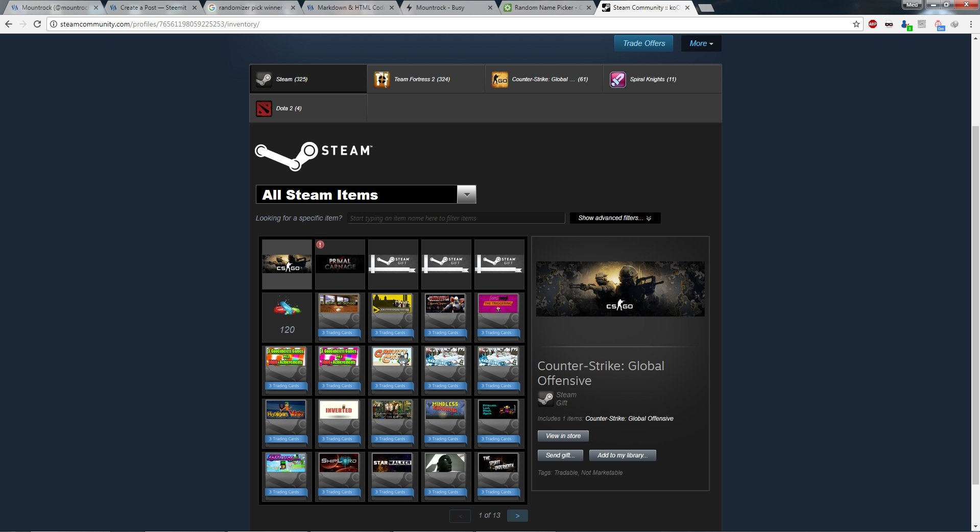
Task: Bookmark this page with the star icon
Action: point(856,24)
